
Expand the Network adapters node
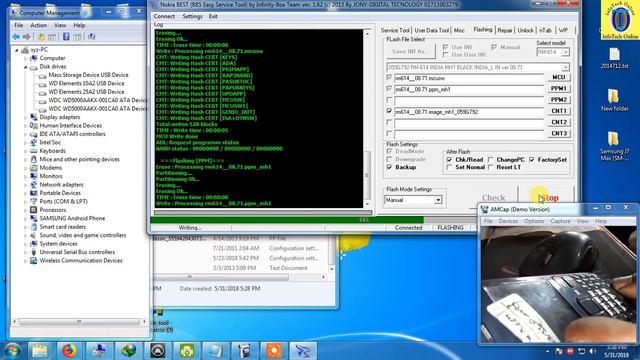click(25, 185)
